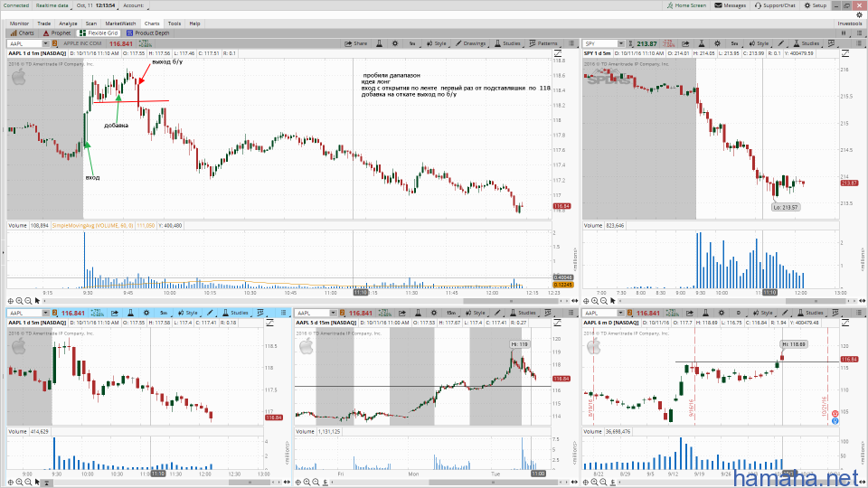Open the Drawings menu on AAPL 1m chart
The width and height of the screenshot is (868, 488).
(x=470, y=43)
